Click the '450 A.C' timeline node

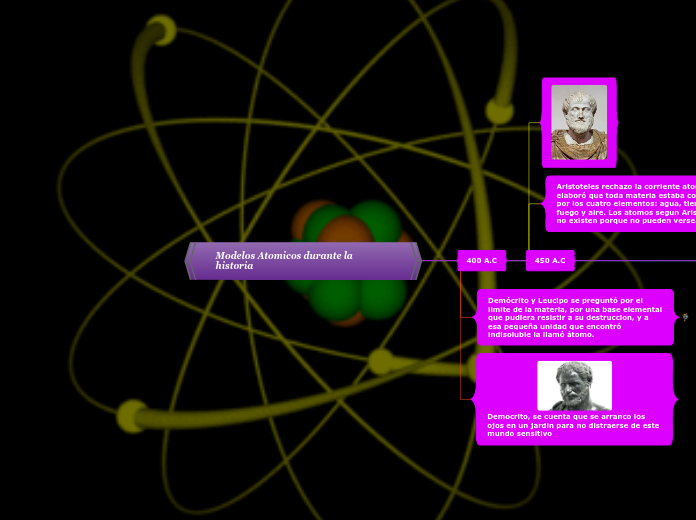550,261
